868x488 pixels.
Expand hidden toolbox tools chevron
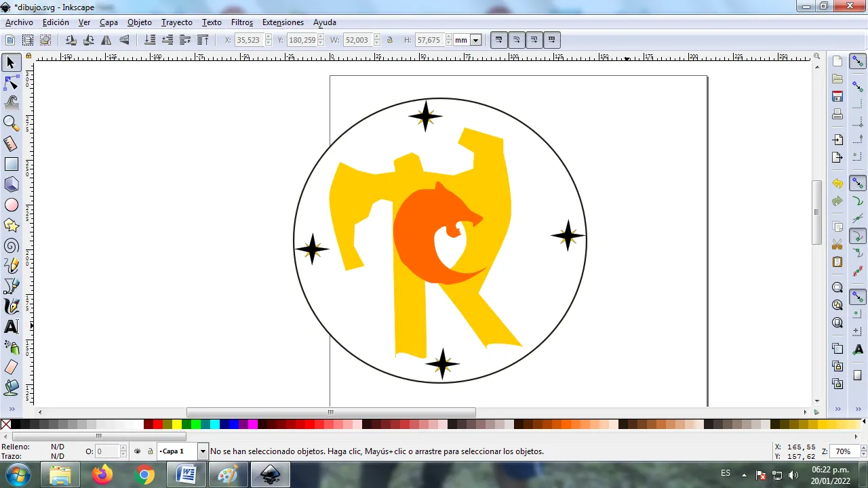coord(12,409)
